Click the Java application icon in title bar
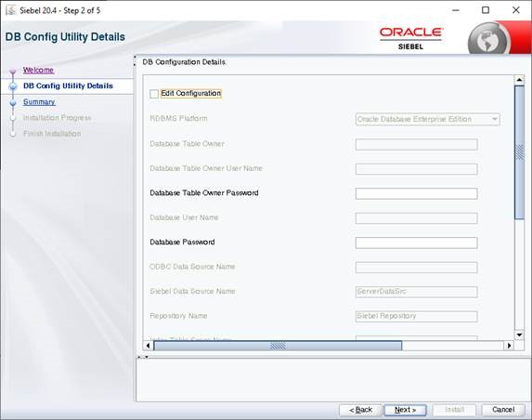The image size is (532, 420). pos(11,10)
